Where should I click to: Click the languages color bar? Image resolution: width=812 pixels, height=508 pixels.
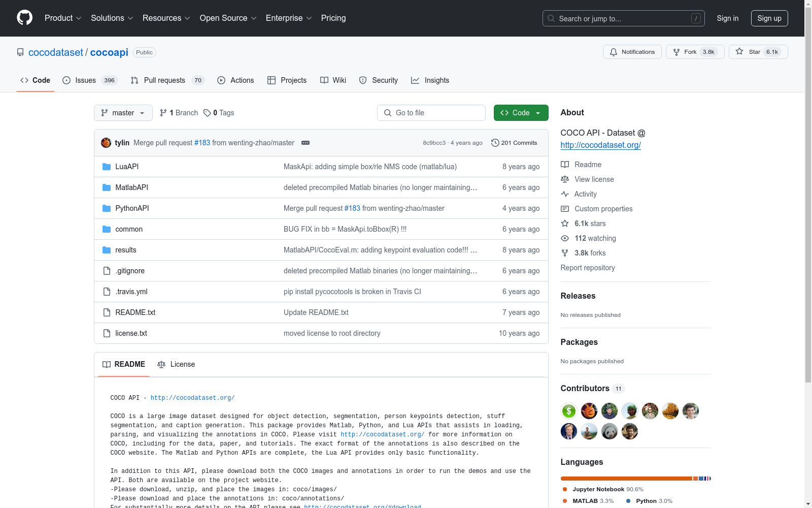(x=636, y=479)
